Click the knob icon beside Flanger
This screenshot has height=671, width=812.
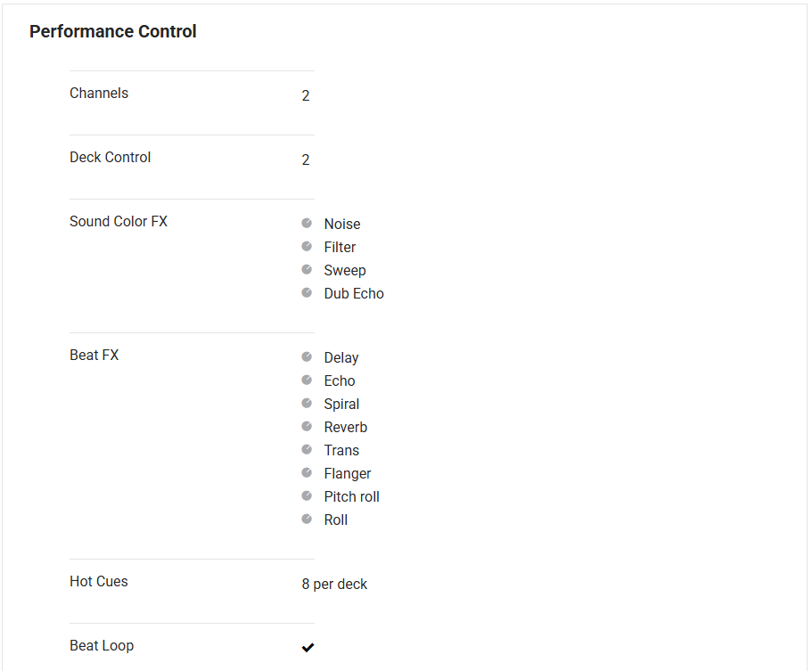[307, 472]
